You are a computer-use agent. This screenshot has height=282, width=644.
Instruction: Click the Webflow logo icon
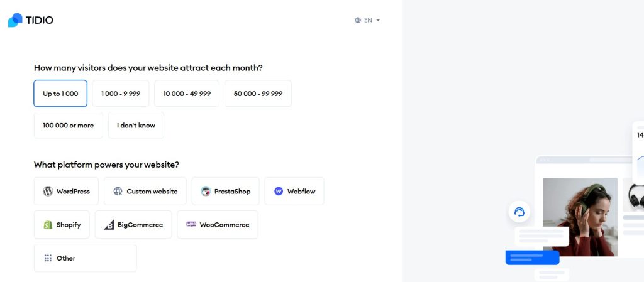(279, 191)
